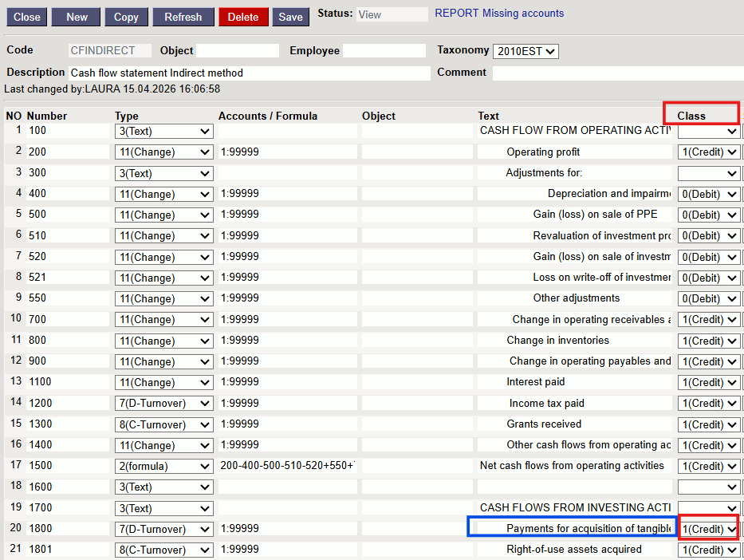
Task: Open Class dropdown for row 400 Debit
Action: [x=709, y=194]
